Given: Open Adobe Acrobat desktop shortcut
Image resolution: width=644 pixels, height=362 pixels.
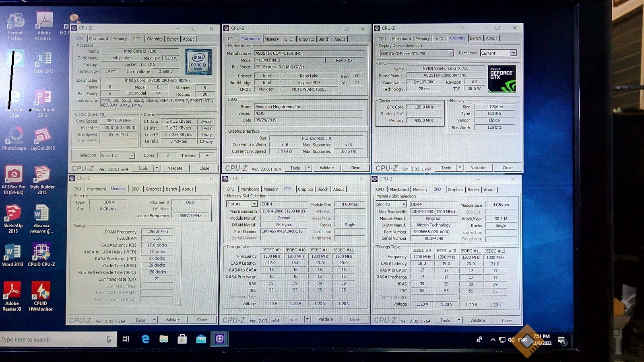Looking at the screenshot, I should click(44, 27).
